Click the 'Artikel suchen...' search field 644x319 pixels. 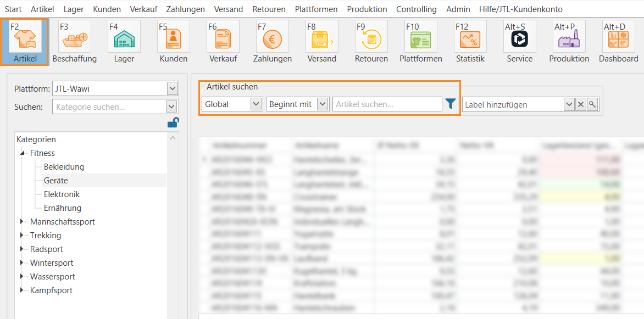(x=387, y=104)
